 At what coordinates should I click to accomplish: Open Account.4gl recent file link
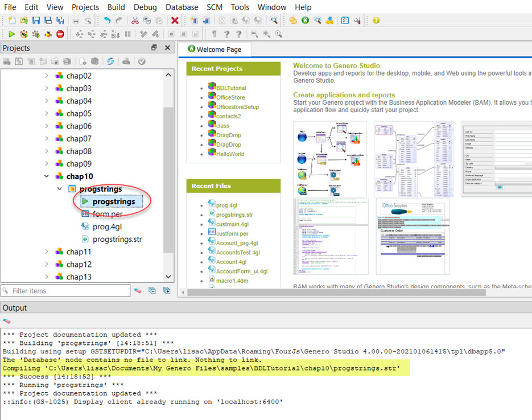point(231,262)
